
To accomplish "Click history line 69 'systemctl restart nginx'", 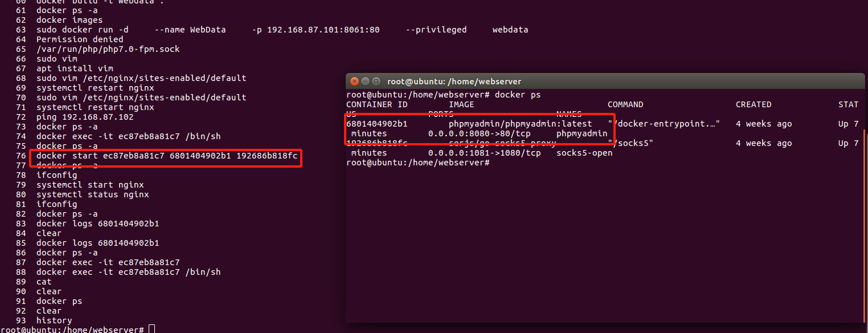I will 95,88.
